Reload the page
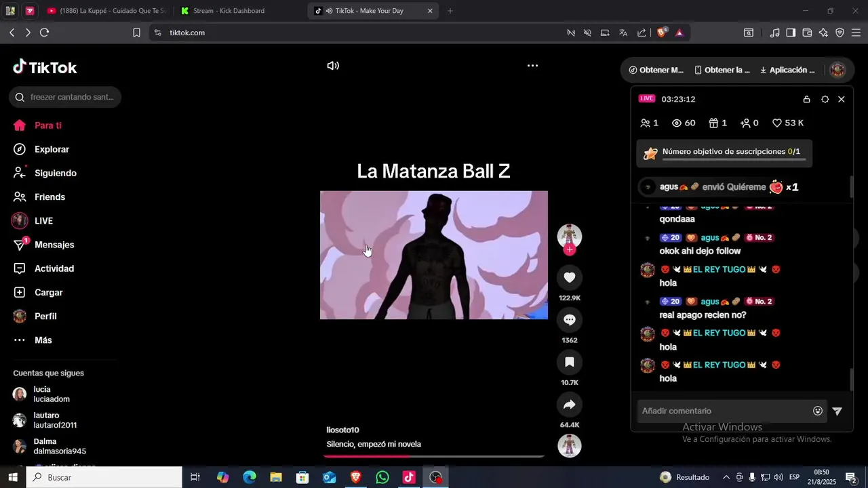This screenshot has width=868, height=488. pos(45,33)
